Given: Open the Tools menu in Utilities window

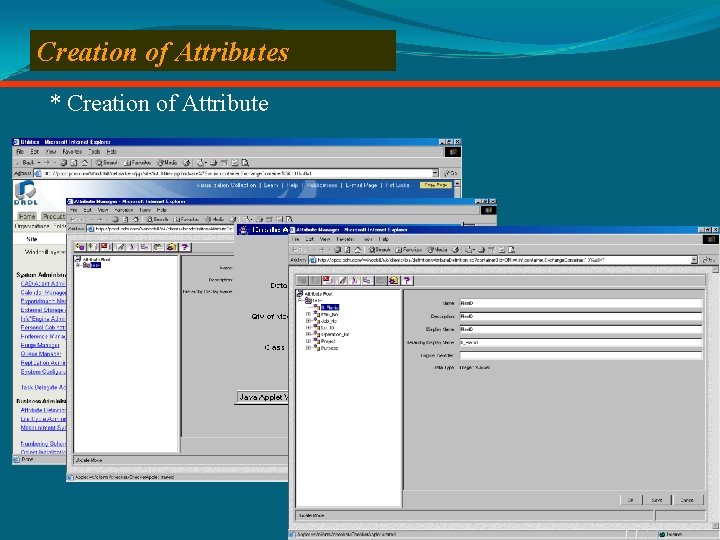Looking at the screenshot, I should pyautogui.click(x=94, y=152).
